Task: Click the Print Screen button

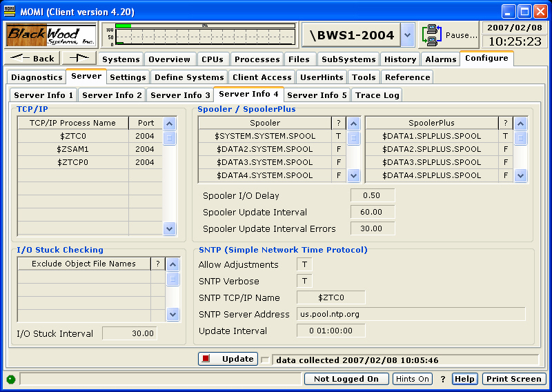Action: coord(513,379)
